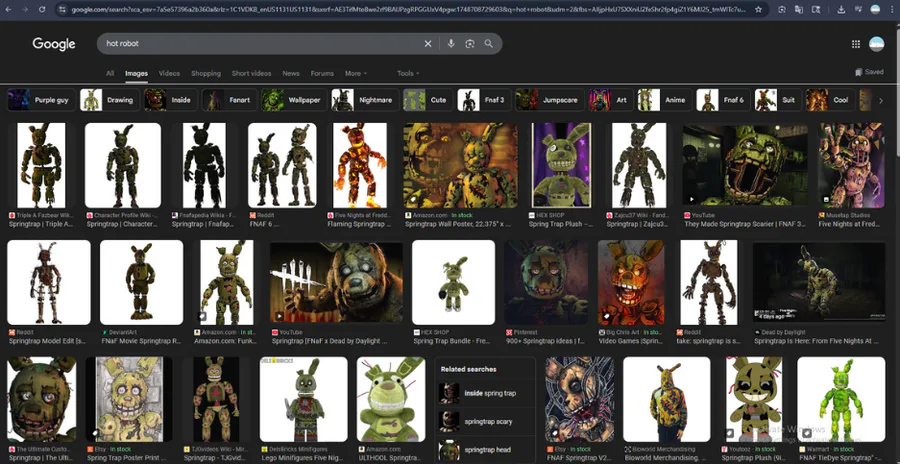
Task: Filter by the Fnaf 3 chip
Action: 483,100
